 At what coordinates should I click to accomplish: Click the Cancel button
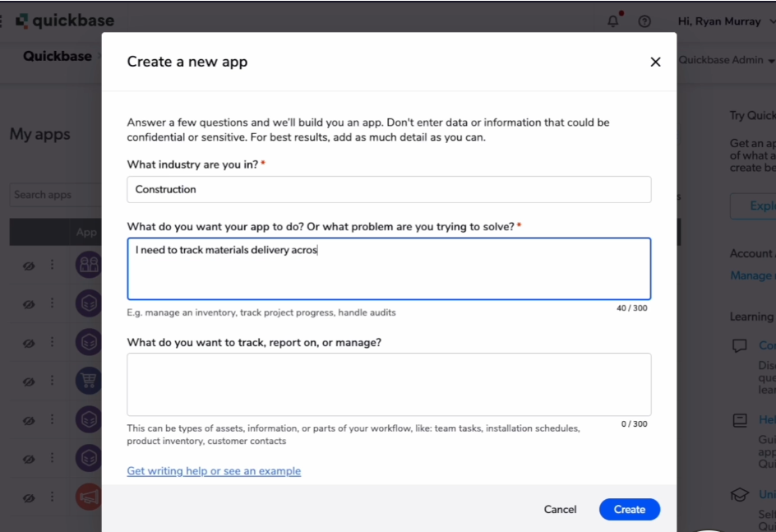click(560, 509)
